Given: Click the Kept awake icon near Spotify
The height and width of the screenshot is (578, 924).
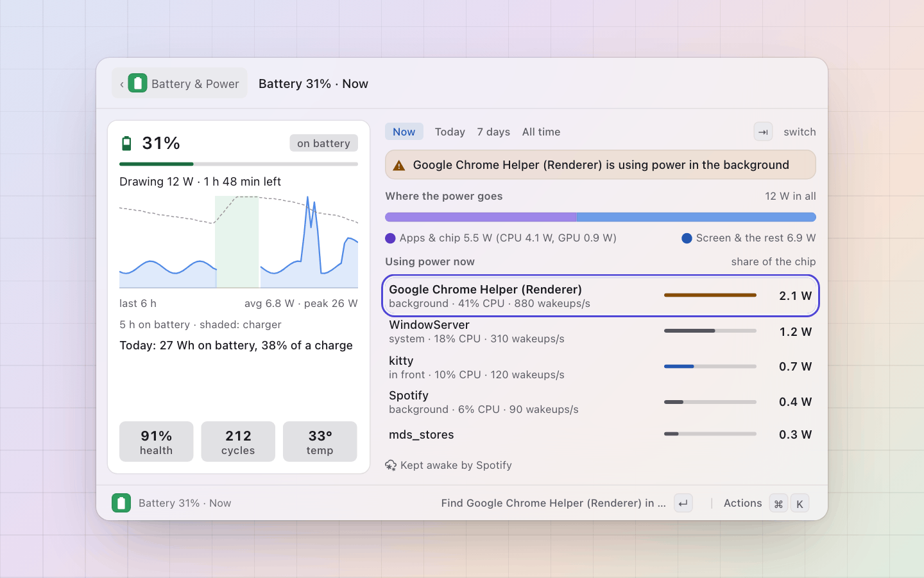Looking at the screenshot, I should tap(391, 465).
